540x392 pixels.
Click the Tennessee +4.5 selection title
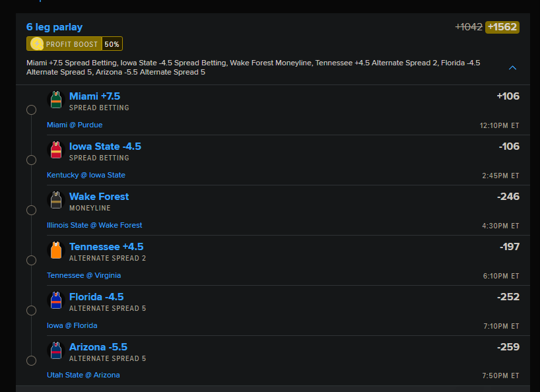click(106, 247)
